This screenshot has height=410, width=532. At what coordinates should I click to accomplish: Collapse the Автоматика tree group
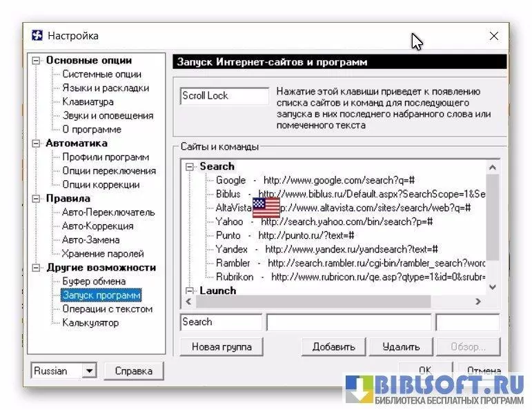37,144
